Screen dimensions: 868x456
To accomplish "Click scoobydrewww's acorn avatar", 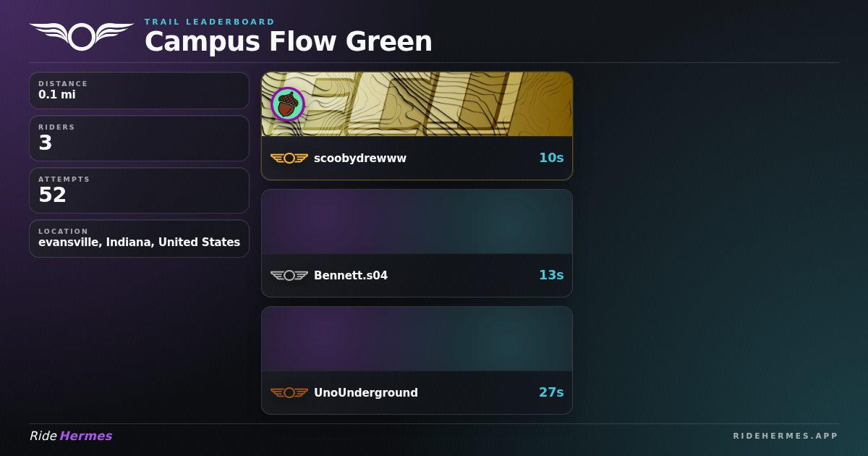I will [288, 104].
